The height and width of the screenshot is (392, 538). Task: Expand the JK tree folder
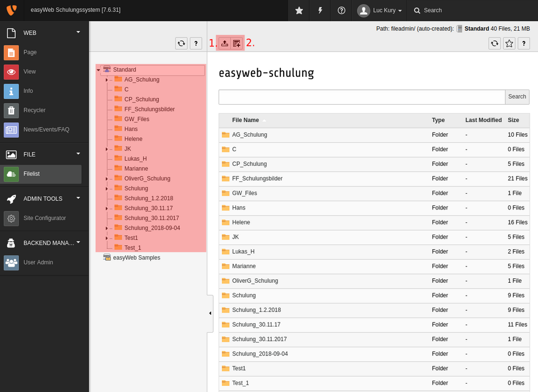pyautogui.click(x=106, y=149)
